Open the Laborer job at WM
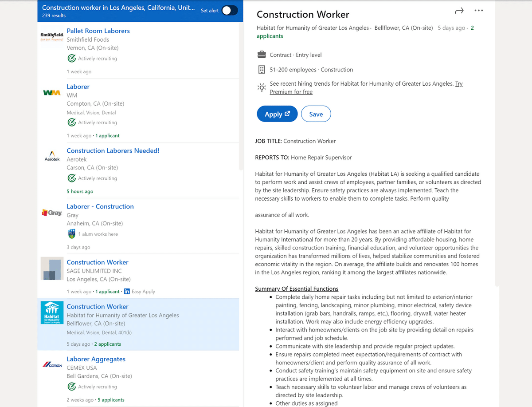 [x=78, y=87]
